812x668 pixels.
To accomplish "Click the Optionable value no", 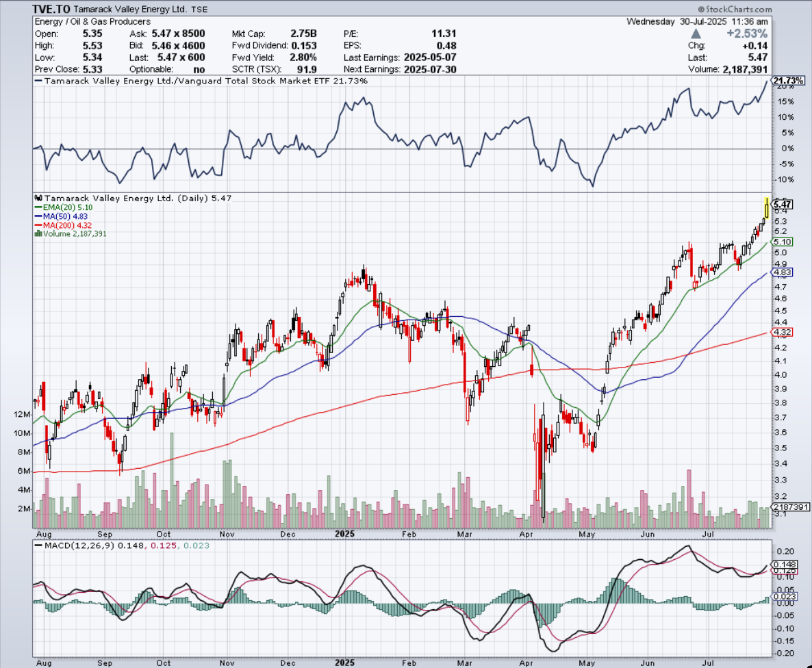I will [x=199, y=69].
